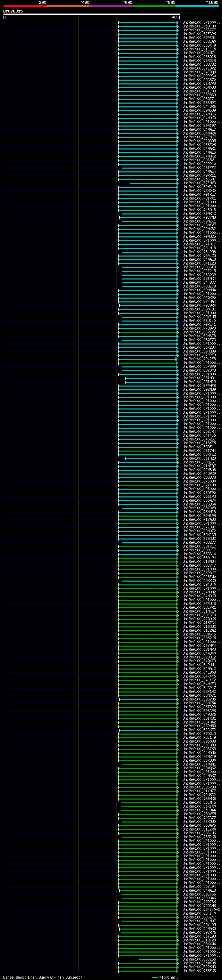
Task: Click label UniRef100_Q5ZJR4
Action: tap(199, 431)
